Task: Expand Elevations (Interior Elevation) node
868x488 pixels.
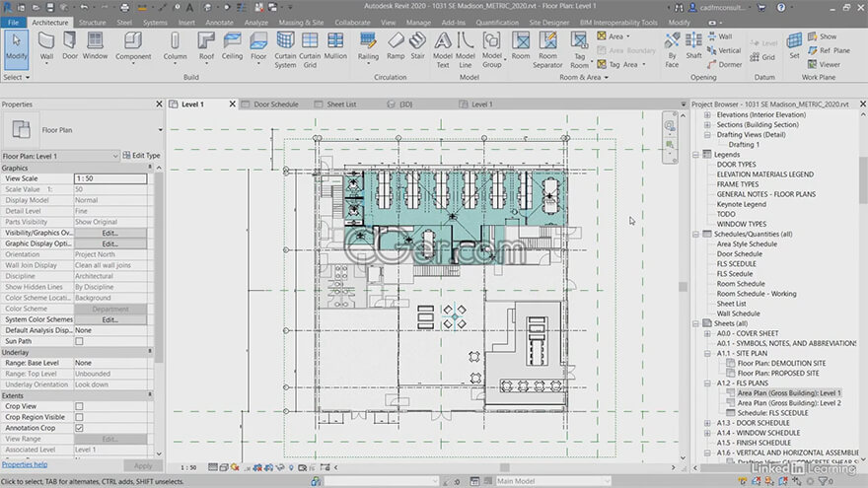Action: pos(707,115)
